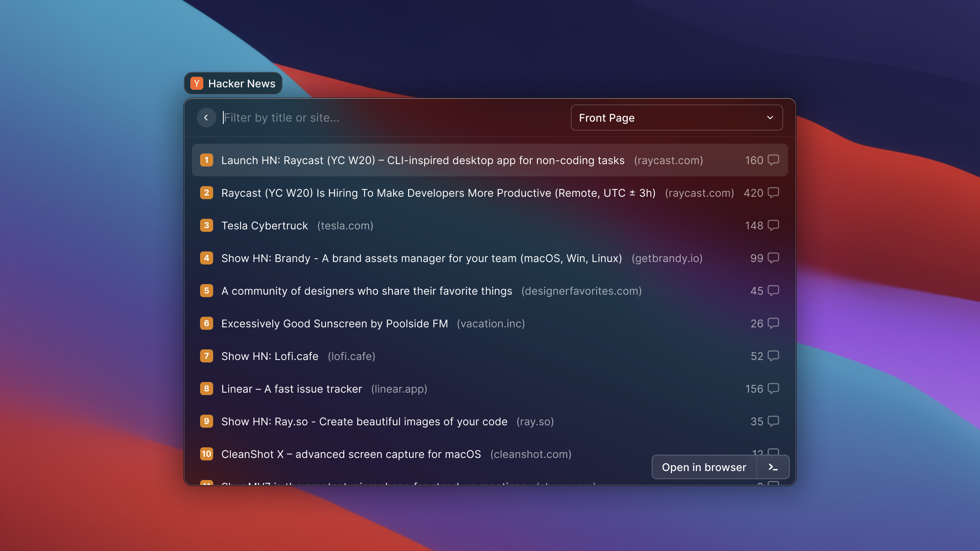The width and height of the screenshot is (980, 551).
Task: Click the comment icon beside 156
Action: click(x=773, y=389)
